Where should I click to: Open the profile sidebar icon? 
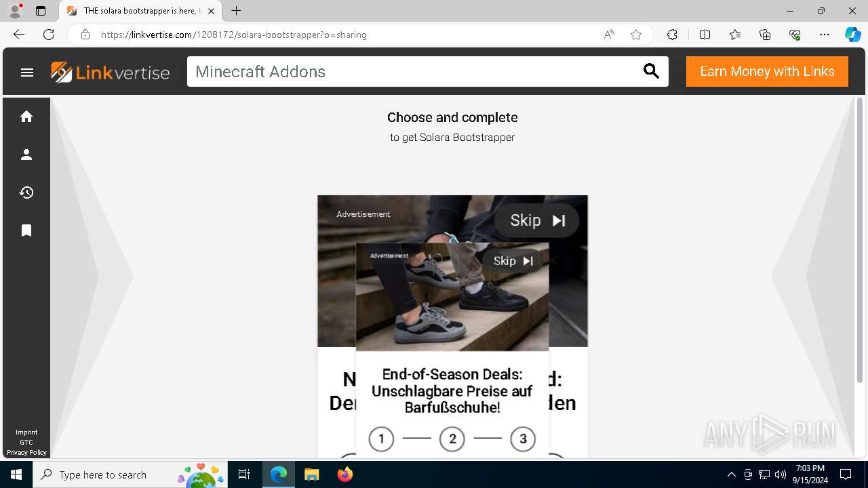tap(26, 155)
